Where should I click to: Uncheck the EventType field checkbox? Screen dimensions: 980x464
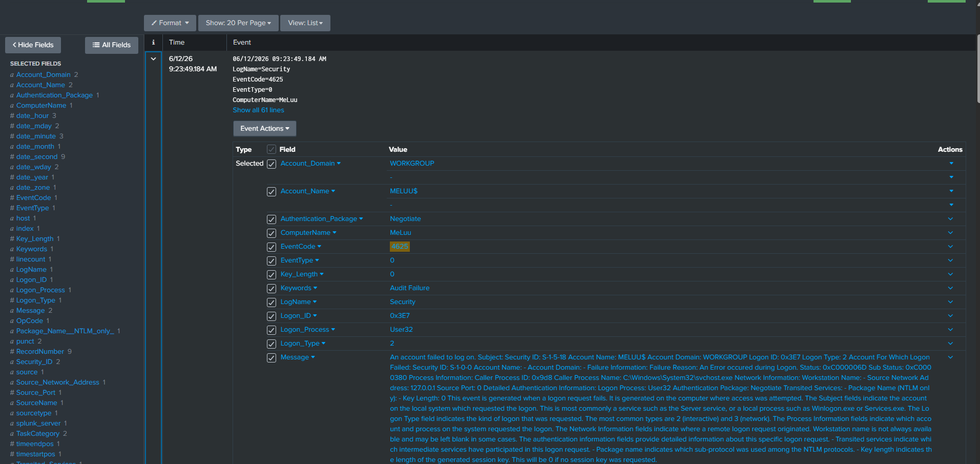click(x=272, y=261)
